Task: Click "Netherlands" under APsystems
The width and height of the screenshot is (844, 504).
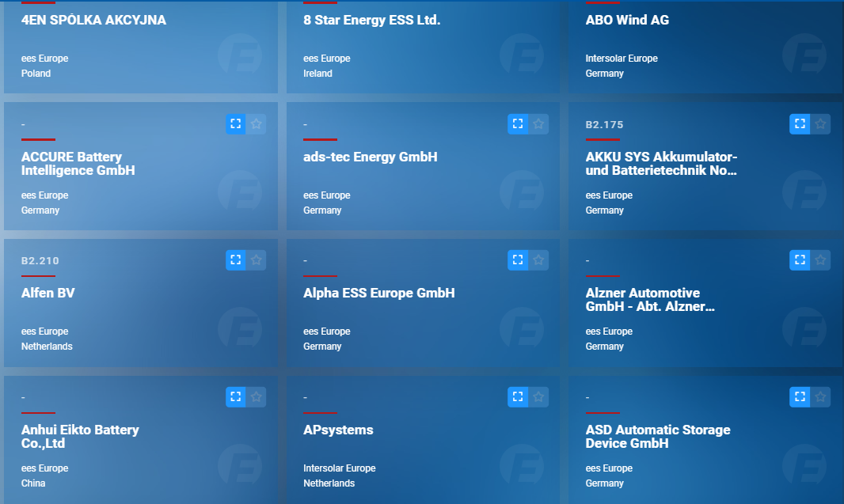Action: tap(329, 483)
